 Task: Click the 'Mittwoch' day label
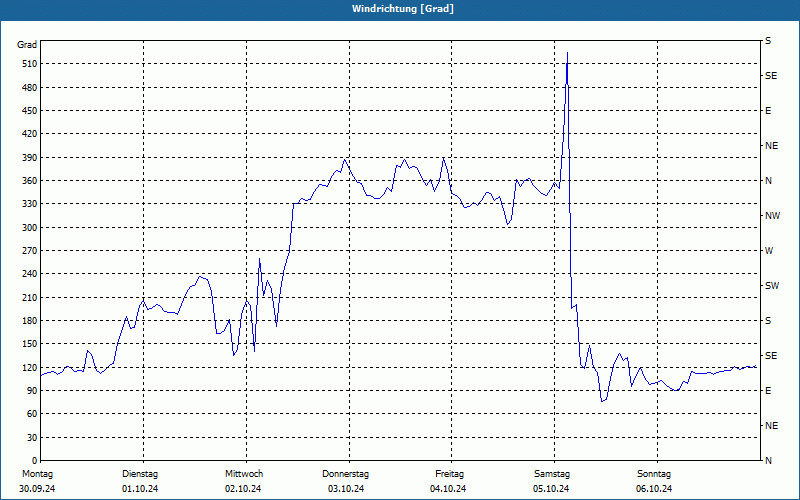coord(244,474)
